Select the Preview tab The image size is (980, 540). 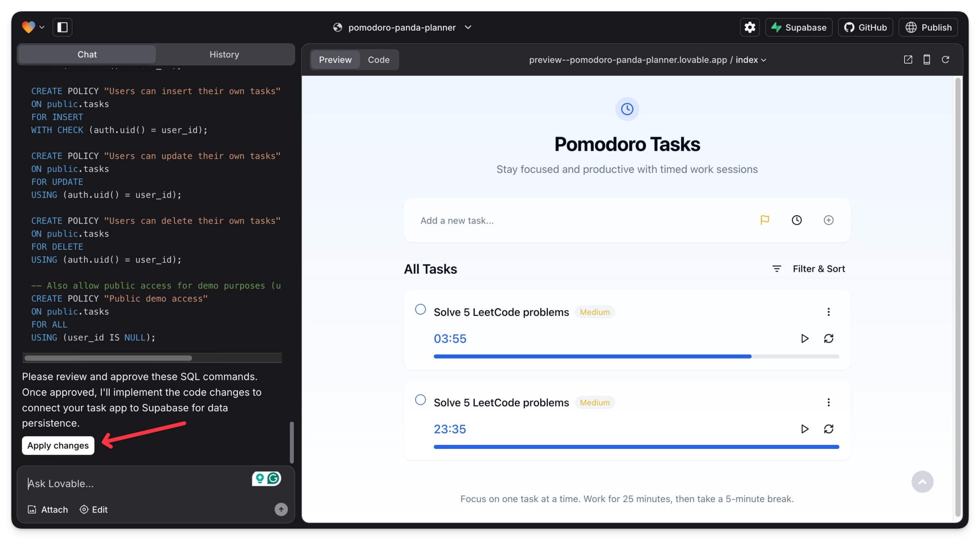tap(335, 60)
